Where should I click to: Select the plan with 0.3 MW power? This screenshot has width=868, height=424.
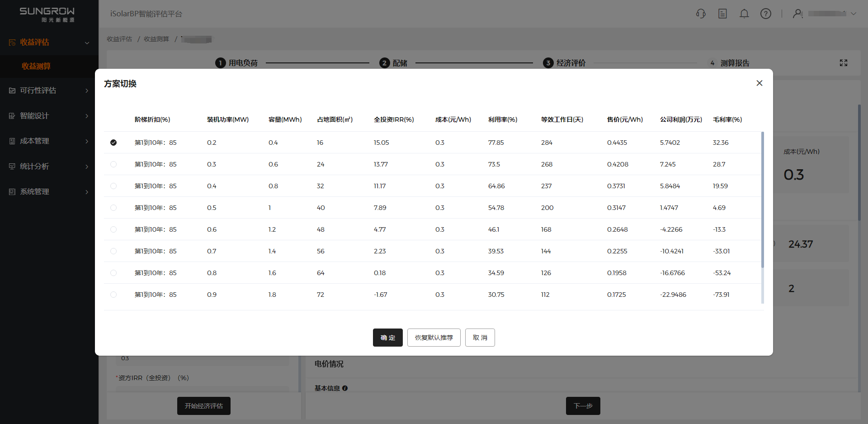[113, 164]
